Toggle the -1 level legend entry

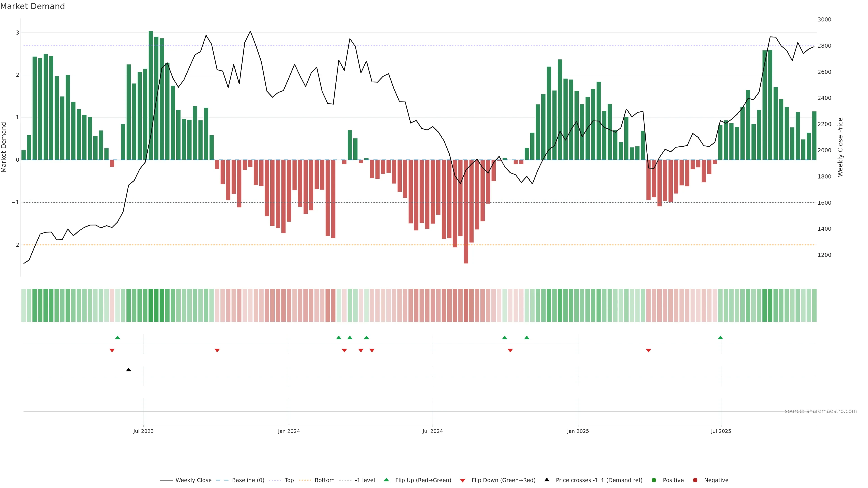[x=365, y=480]
